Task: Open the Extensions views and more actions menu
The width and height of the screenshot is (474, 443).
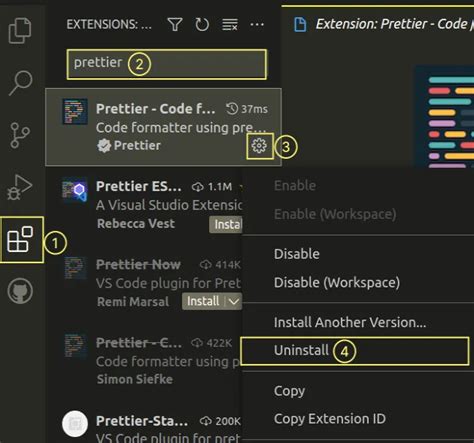Action: click(257, 24)
